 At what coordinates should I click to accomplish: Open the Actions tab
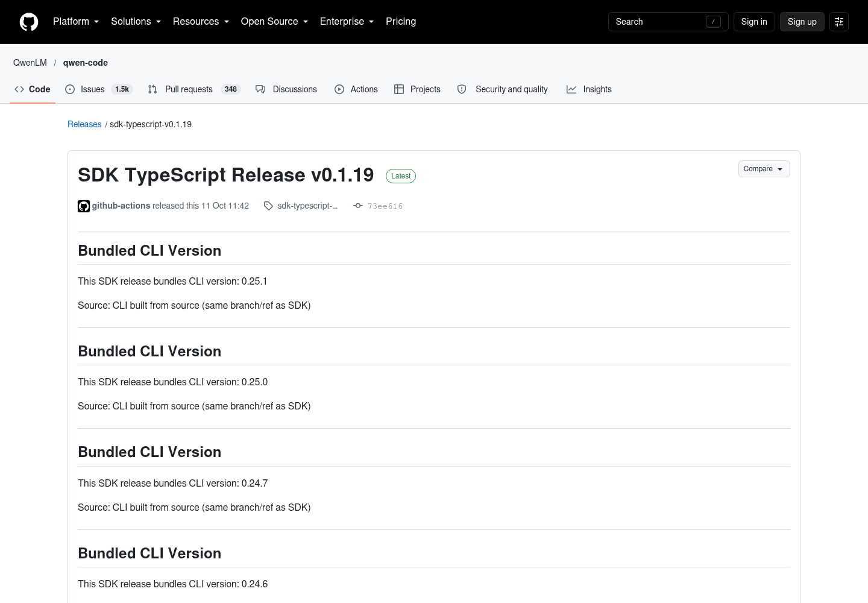click(356, 89)
